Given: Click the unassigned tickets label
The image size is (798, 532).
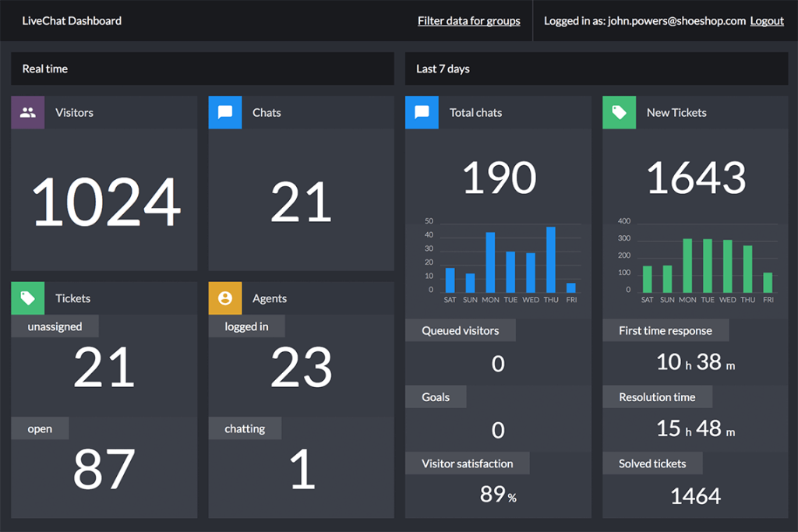Looking at the screenshot, I should pyautogui.click(x=55, y=326).
